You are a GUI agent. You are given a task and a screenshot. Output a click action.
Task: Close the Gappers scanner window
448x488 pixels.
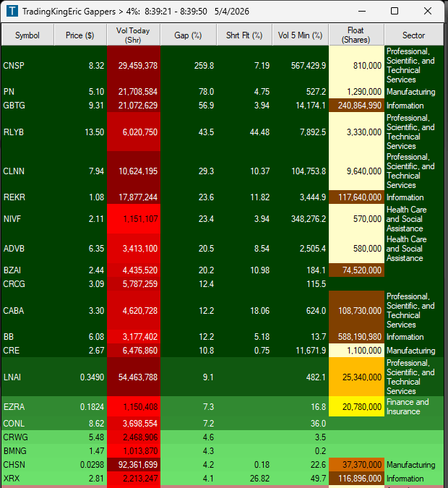tap(428, 11)
